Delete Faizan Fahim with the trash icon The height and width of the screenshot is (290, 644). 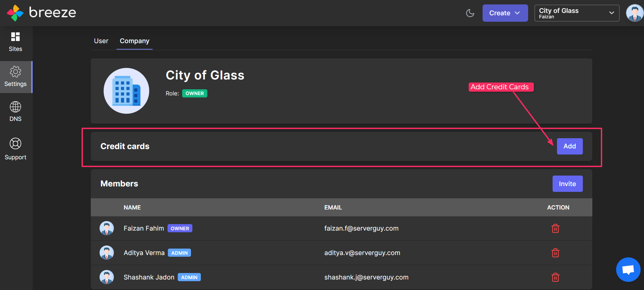pyautogui.click(x=555, y=229)
